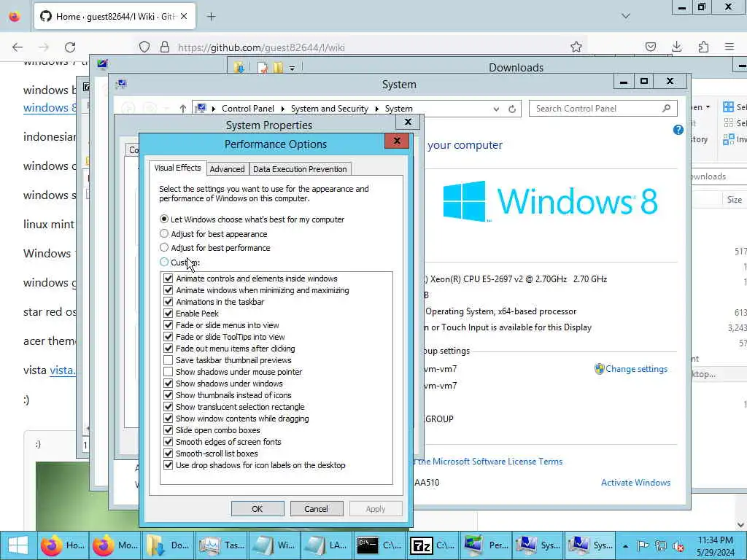Open 7-Zip taskbar item

pos(433,545)
